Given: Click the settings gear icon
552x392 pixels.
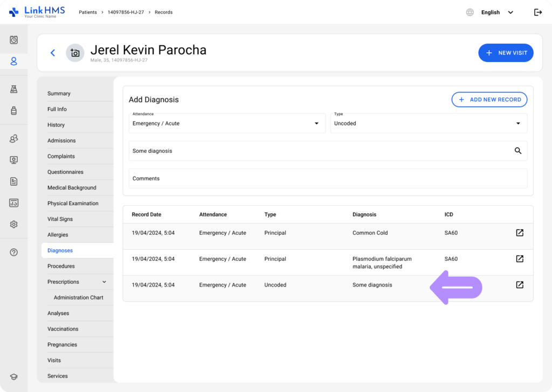Looking at the screenshot, I should pos(13,224).
